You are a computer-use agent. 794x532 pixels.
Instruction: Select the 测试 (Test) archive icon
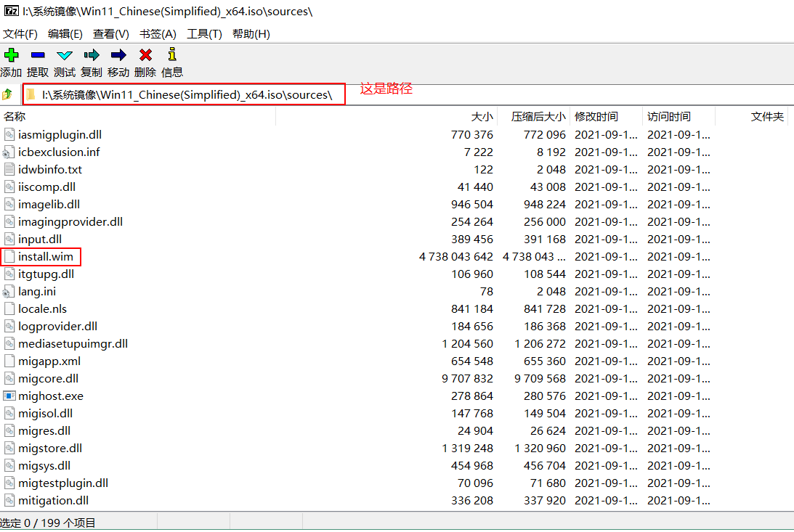[64, 54]
